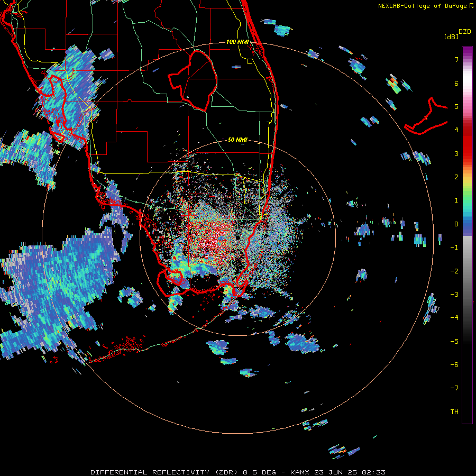Image resolution: width=476 pixels, height=476 pixels.
Task: Click the DZD legend title
Action: coord(465,32)
